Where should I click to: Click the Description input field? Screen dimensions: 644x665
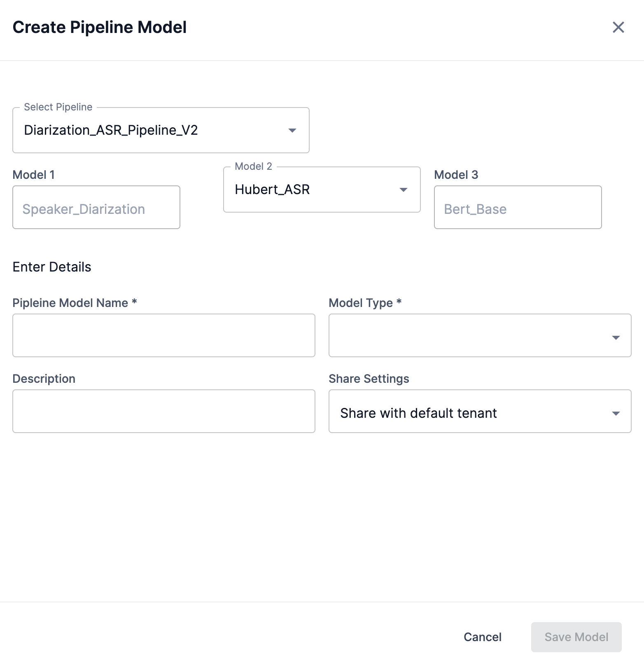pyautogui.click(x=163, y=411)
